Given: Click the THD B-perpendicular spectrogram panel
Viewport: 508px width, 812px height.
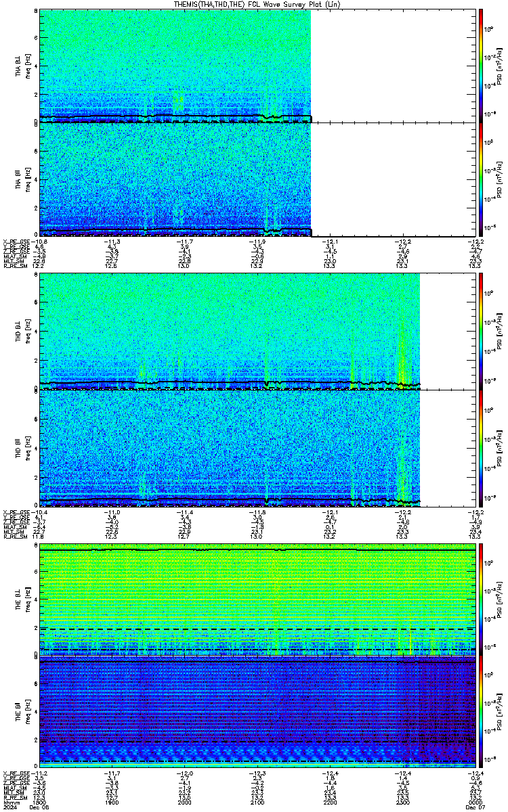Looking at the screenshot, I should [x=257, y=331].
